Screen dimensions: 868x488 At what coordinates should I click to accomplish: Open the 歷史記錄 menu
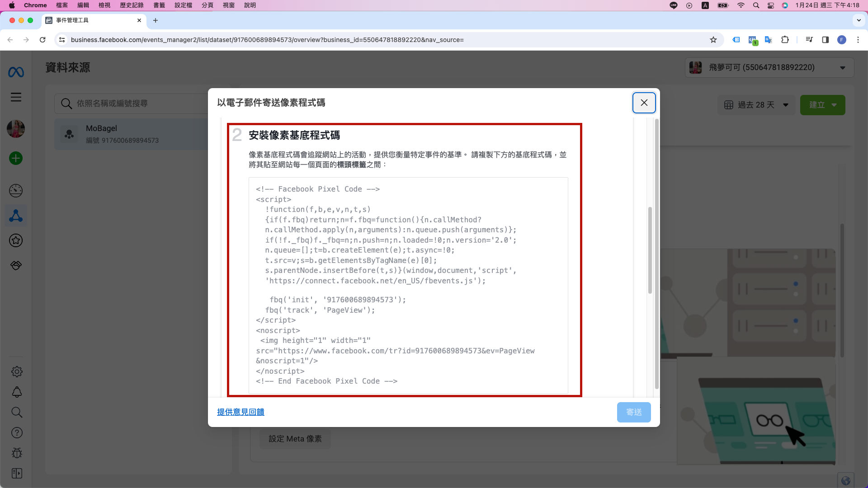132,5
